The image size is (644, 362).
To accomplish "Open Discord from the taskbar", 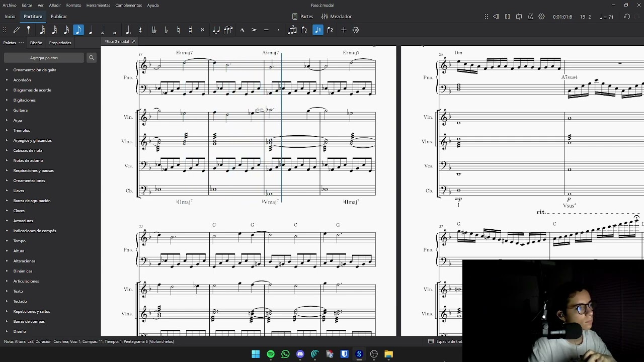I will tap(300, 354).
